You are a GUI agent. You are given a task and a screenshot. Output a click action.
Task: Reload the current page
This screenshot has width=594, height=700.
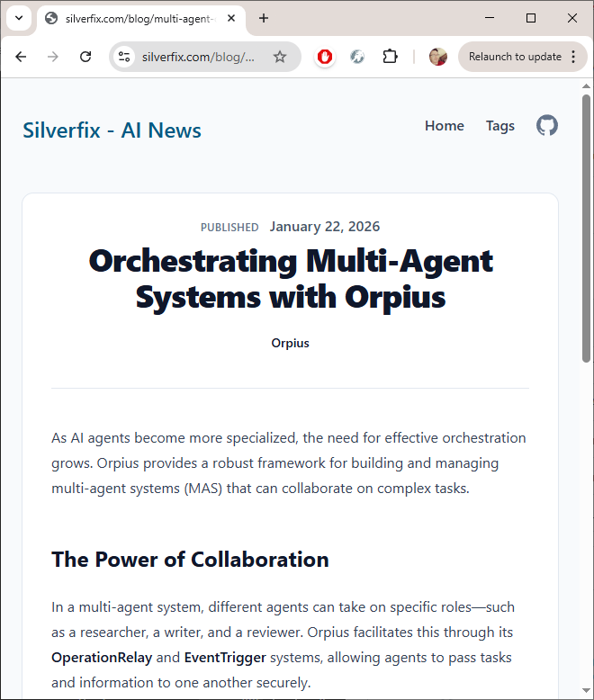point(85,57)
